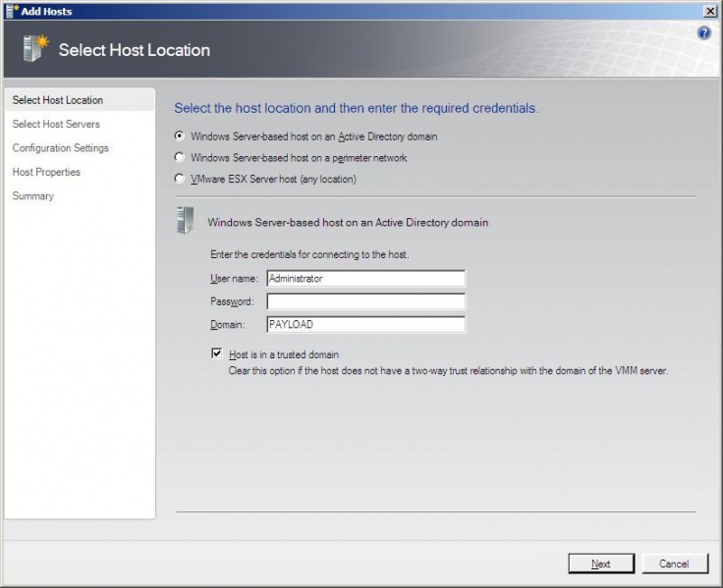
Task: Click the User name field containing Administrator
Action: click(x=365, y=279)
